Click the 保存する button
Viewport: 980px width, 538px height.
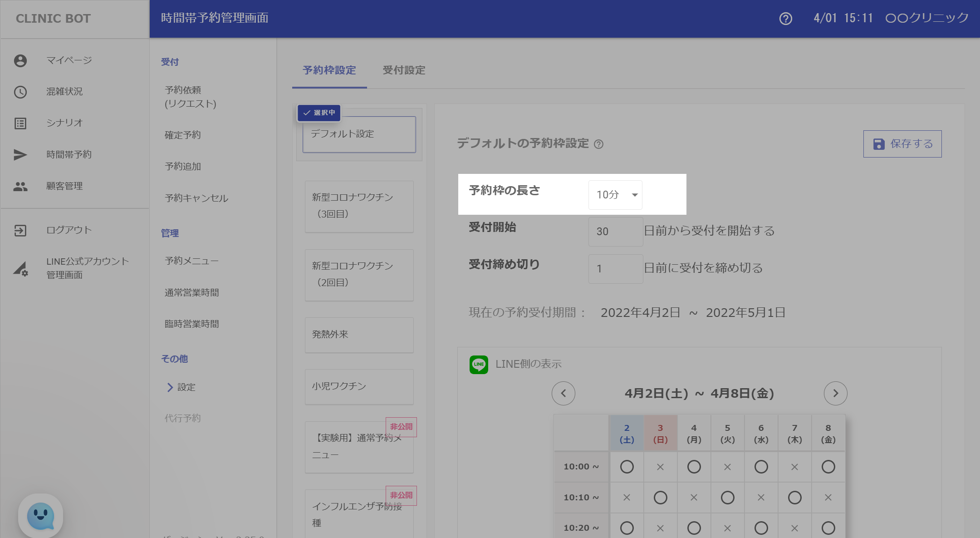[902, 144]
